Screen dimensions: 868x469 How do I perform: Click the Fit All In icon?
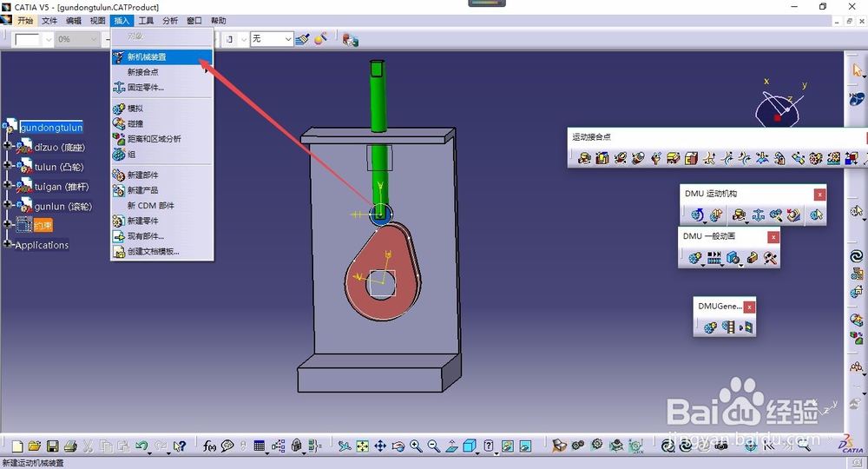pos(363,446)
